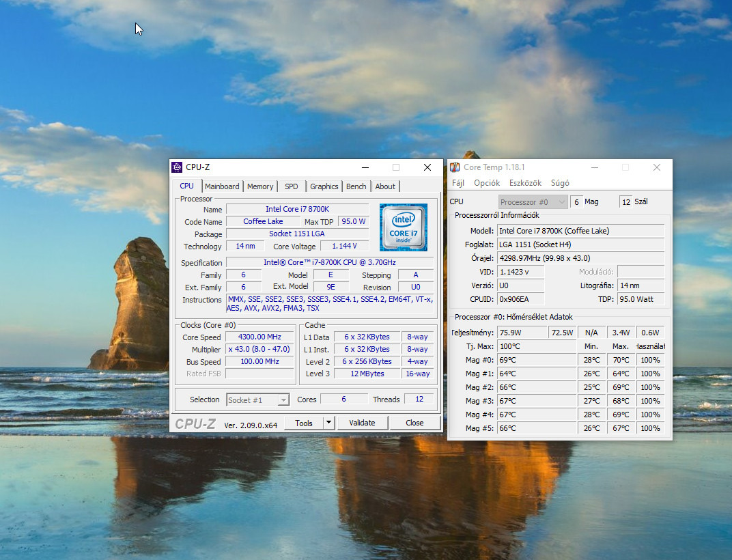The width and height of the screenshot is (732, 560).
Task: Open the Opciók menu
Action: 487,182
